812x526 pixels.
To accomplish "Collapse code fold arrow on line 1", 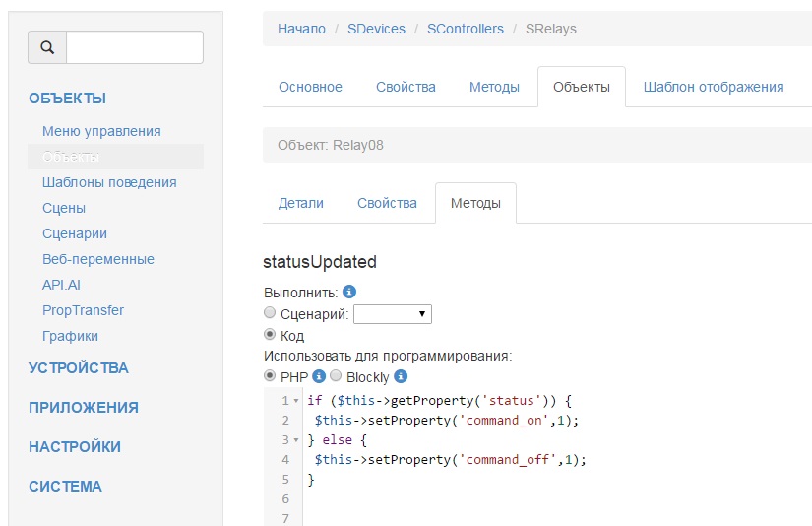I will 296,402.
